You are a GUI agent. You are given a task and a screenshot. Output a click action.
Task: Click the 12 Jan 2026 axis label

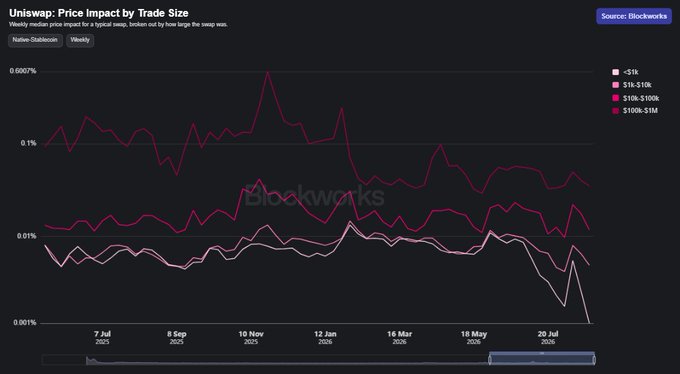[325, 338]
